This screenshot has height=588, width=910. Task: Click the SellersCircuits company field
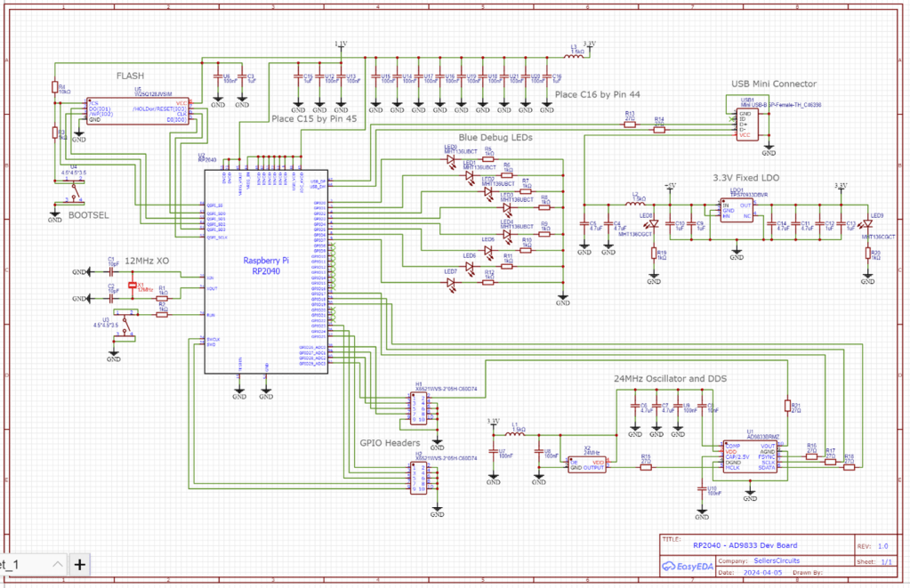777,560
